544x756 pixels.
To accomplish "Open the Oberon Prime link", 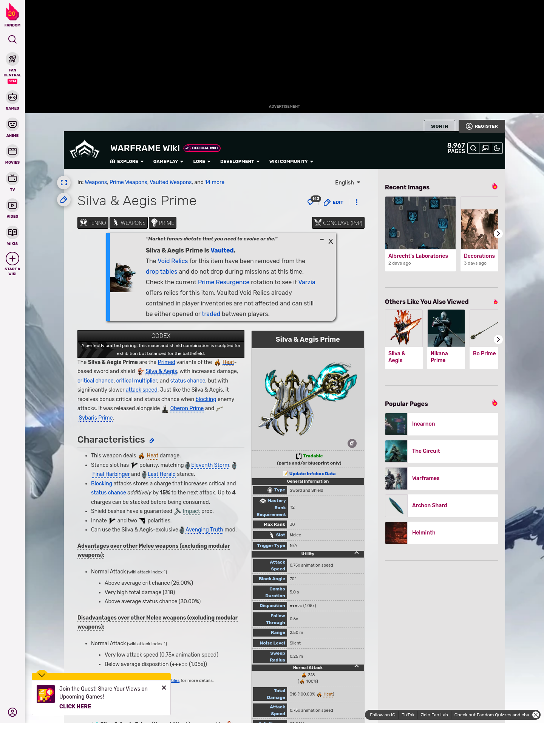I will 187,408.
